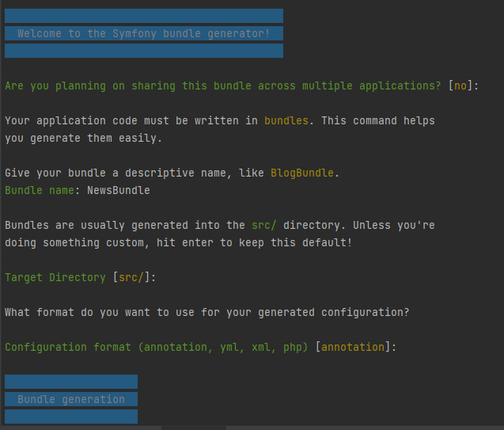Screen dimensions: 504x430
Task: Click the green 'src/' path in the sentence
Action: tap(264, 225)
